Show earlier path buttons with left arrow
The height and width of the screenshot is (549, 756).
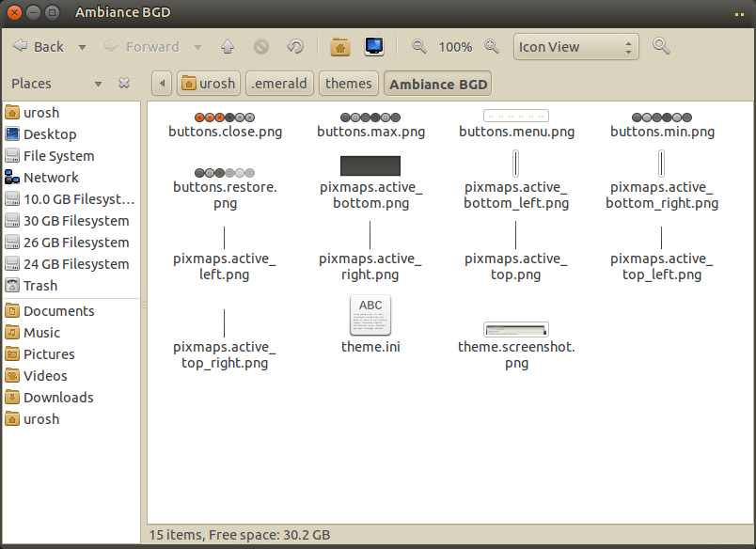[162, 84]
